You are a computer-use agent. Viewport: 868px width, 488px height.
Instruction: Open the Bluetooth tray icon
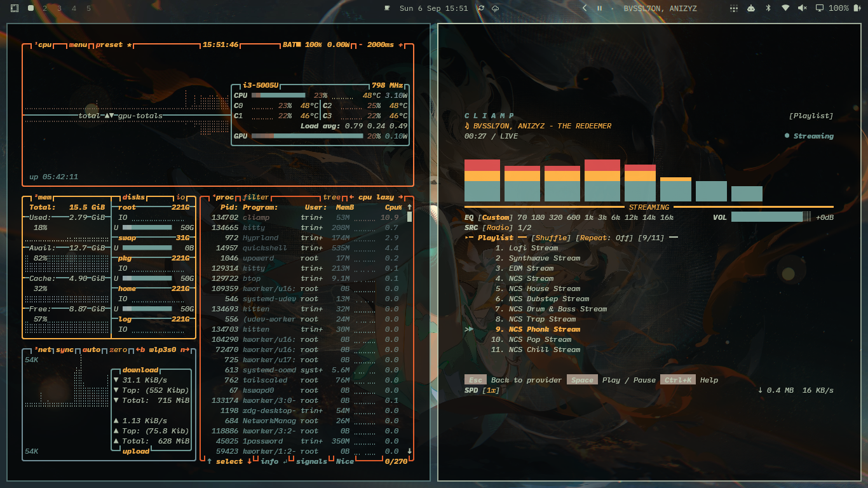[x=768, y=8]
